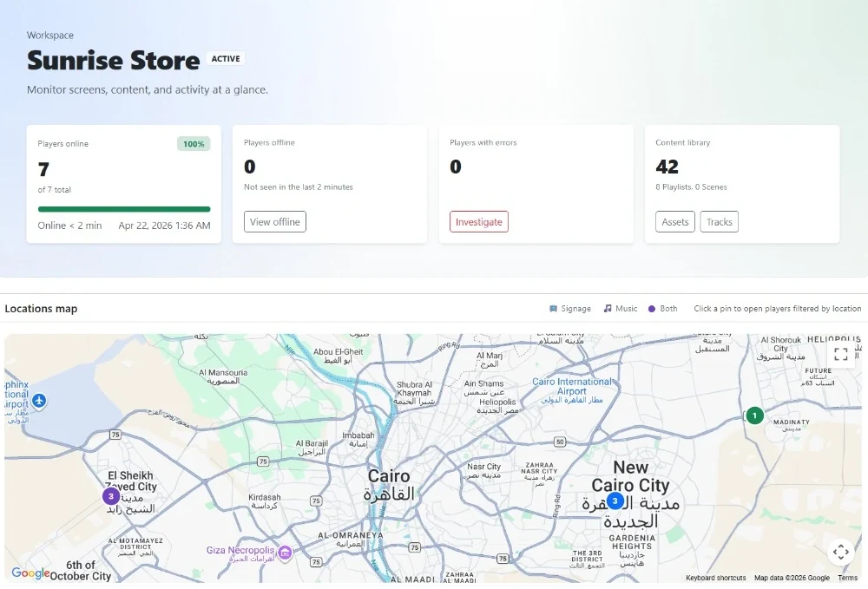Screen dimensions: 868x589
Task: Click the purple pin near El Sheikh Zayed City
Action: click(x=111, y=496)
